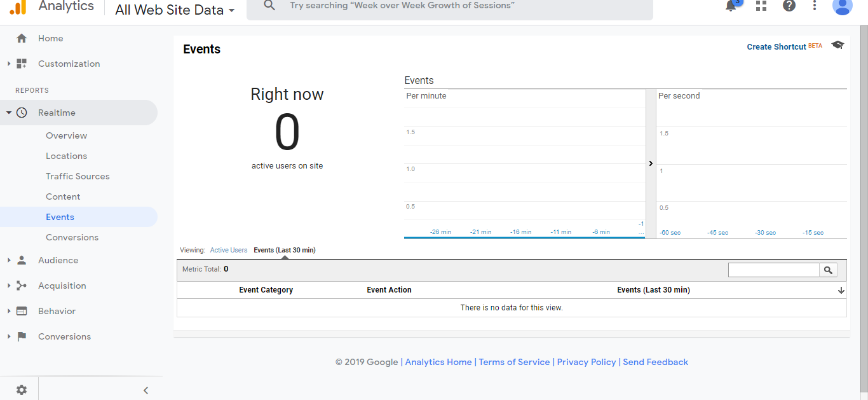Viewport: 868px width, 400px height.
Task: Click the Create Shortcut link
Action: click(776, 47)
